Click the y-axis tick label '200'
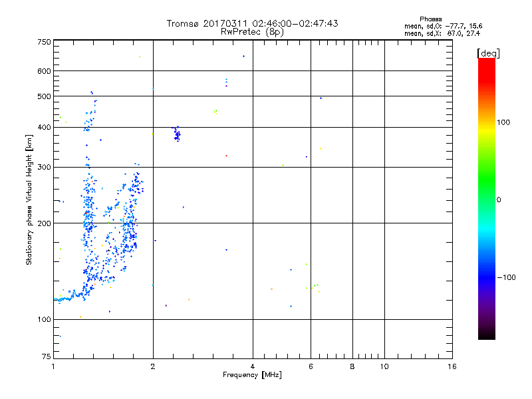Screen dimensions: 532x399 44,223
